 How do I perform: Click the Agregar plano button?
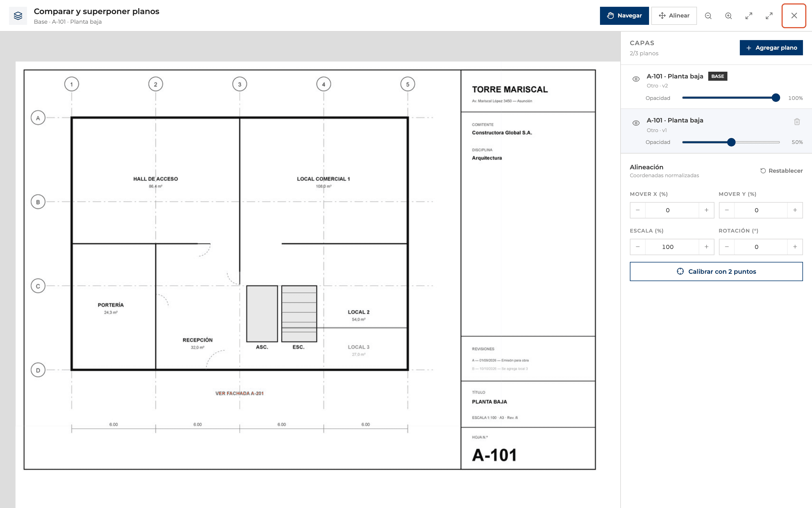pyautogui.click(x=771, y=48)
